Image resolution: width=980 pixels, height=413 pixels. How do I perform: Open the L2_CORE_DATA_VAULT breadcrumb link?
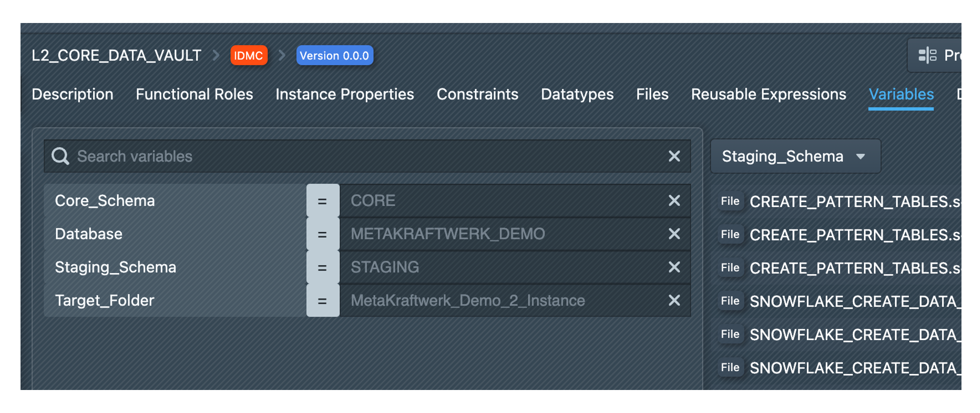coord(116,55)
